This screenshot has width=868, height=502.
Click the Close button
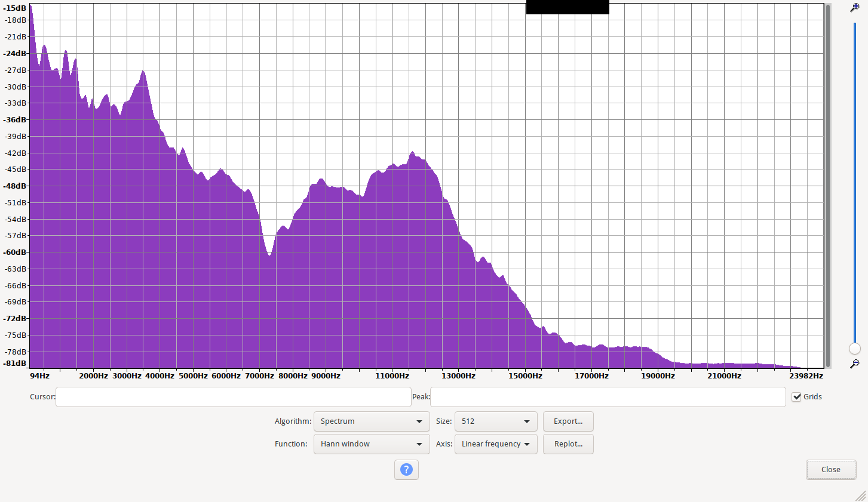point(831,470)
